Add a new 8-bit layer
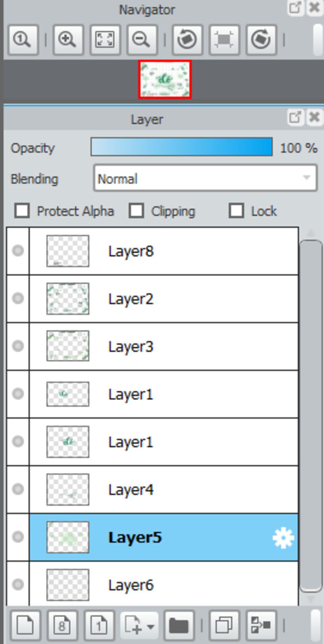The height and width of the screenshot is (644, 324). pos(62,625)
